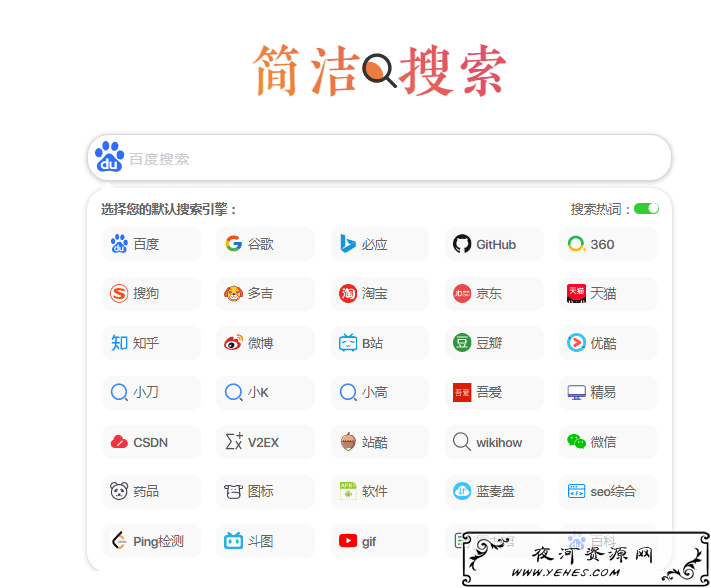Choose the 必应 Bing engine

[x=380, y=244]
